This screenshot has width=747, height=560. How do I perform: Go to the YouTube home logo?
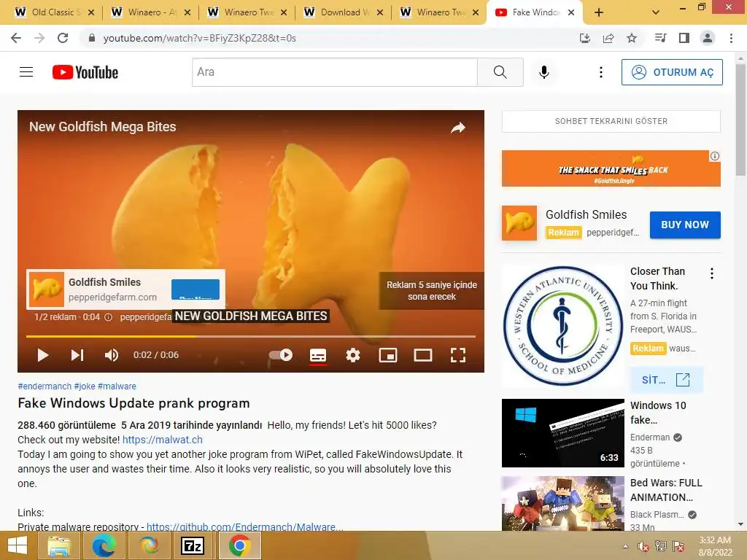[85, 72]
